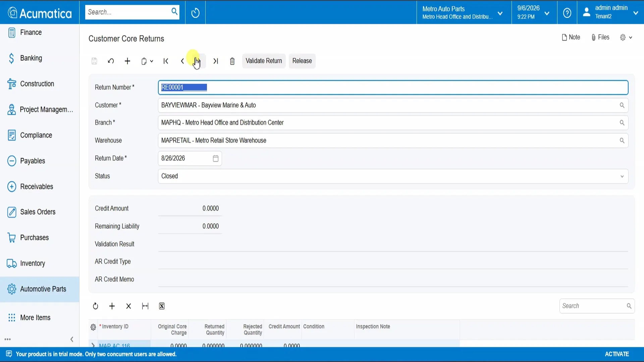Image resolution: width=644 pixels, height=362 pixels.
Task: Click the Return Number field
Action: pos(393,87)
